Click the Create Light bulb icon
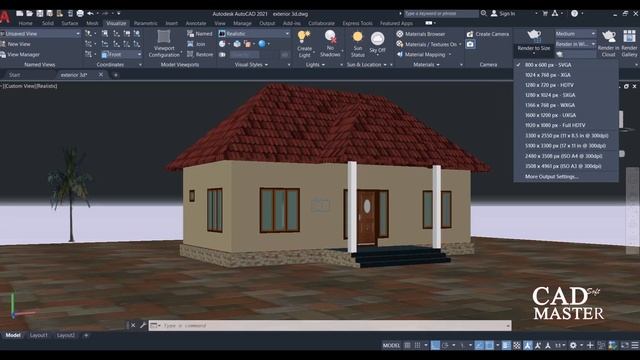This screenshot has width=640, height=360. pyautogui.click(x=304, y=37)
